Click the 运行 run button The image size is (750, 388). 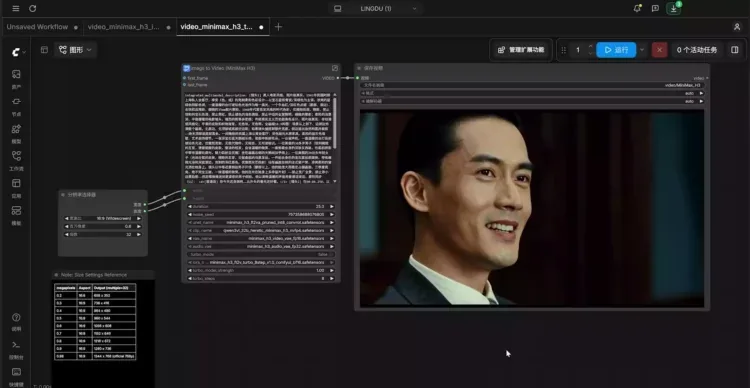pyautogui.click(x=616, y=50)
